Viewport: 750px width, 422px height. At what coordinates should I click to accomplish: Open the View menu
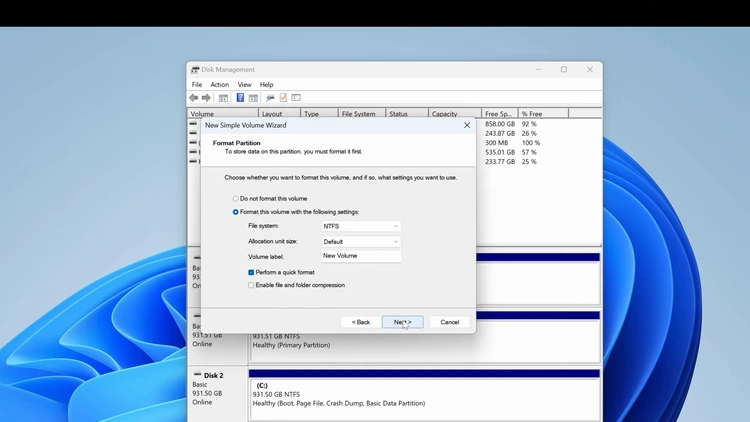tap(244, 85)
